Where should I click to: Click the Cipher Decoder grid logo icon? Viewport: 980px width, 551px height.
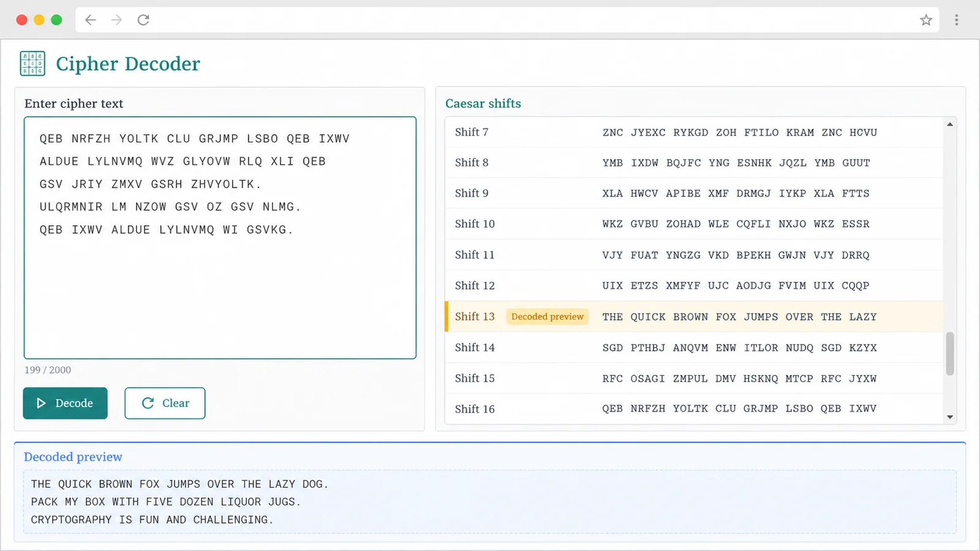(x=32, y=64)
